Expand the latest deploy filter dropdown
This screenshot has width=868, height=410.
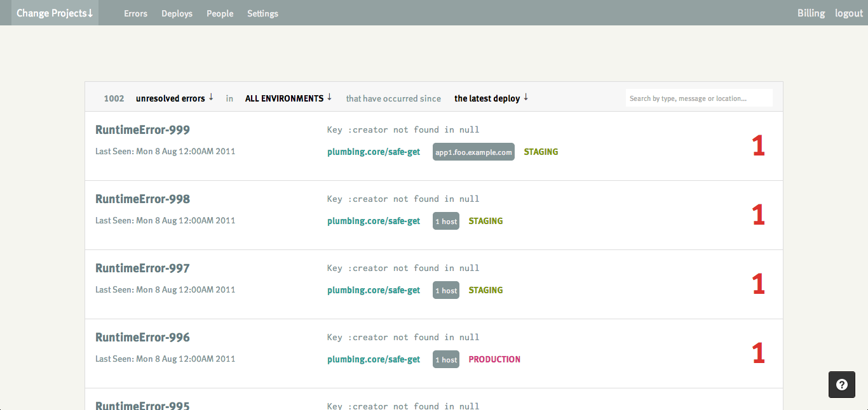click(491, 98)
